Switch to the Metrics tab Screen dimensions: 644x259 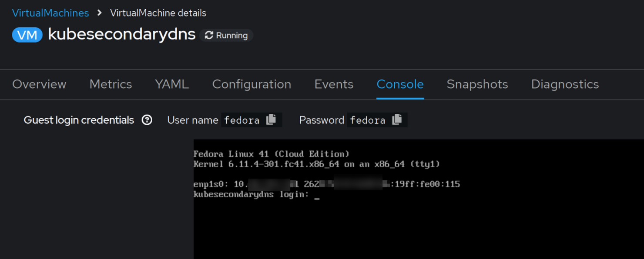(111, 84)
